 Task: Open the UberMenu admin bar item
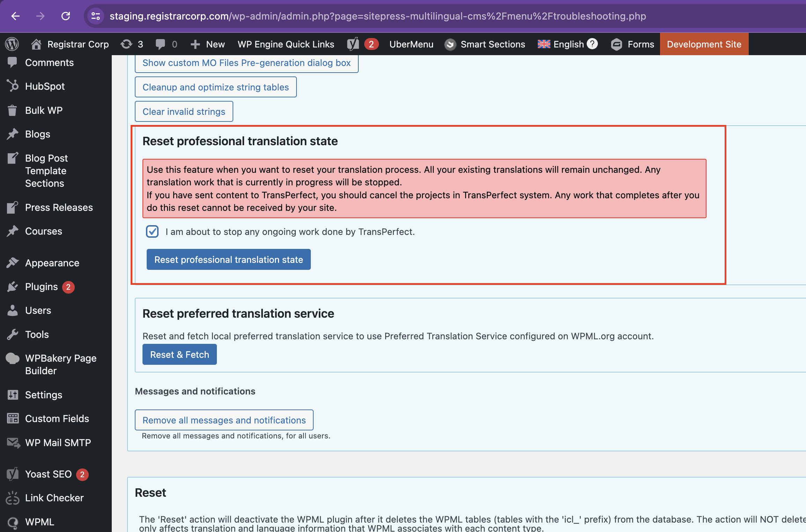click(411, 44)
